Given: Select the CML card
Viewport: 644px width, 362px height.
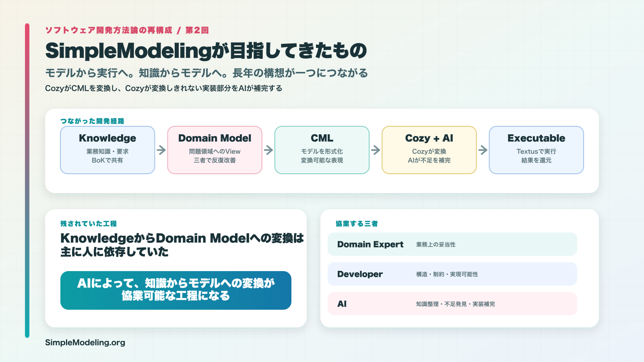Looking at the screenshot, I should [322, 150].
